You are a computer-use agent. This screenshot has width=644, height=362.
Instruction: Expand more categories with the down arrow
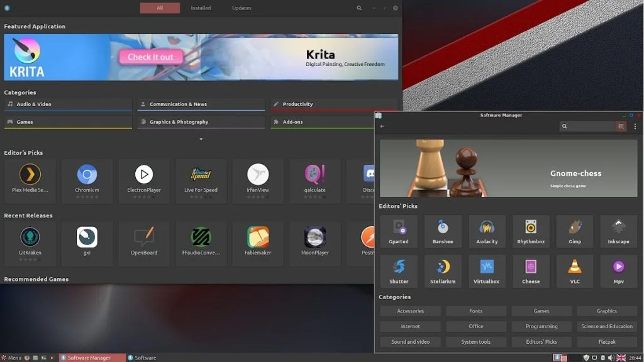(201, 138)
